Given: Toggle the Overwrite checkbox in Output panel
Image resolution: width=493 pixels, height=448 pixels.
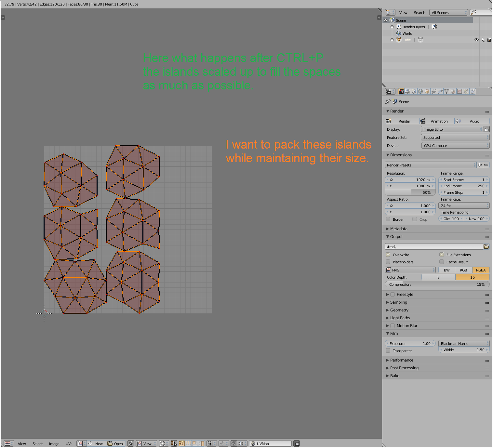Looking at the screenshot, I should (388, 255).
